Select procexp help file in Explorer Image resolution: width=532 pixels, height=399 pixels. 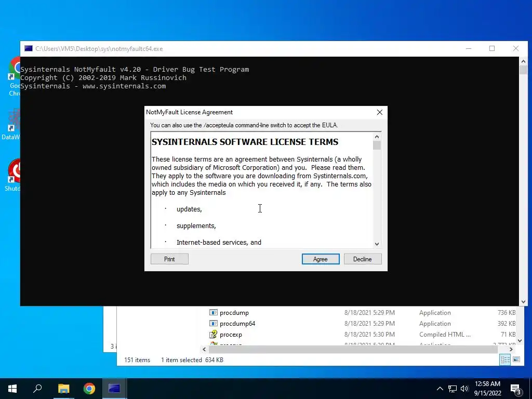coord(231,334)
